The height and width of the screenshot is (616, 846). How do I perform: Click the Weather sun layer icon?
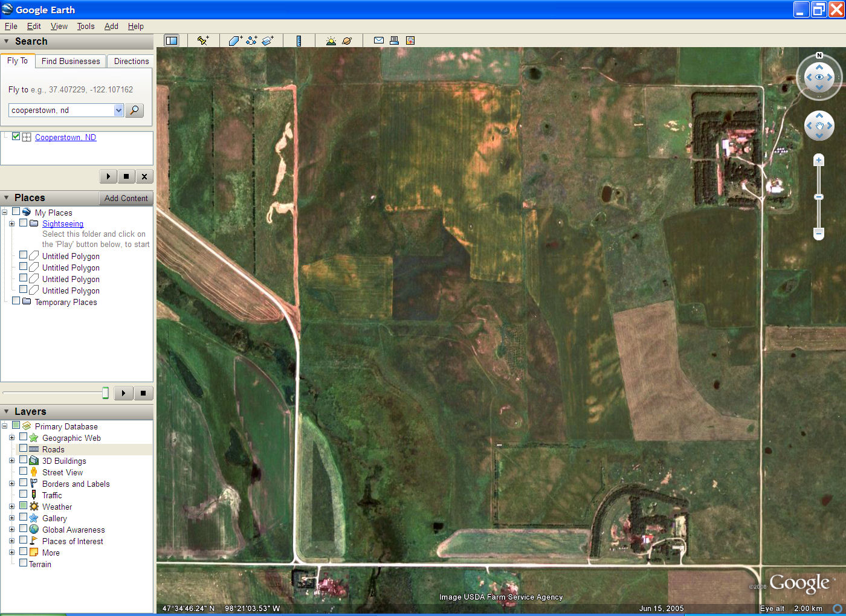tap(34, 506)
